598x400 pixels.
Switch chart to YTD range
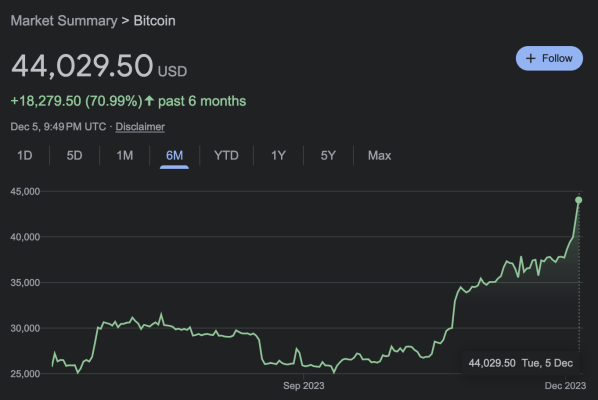226,156
